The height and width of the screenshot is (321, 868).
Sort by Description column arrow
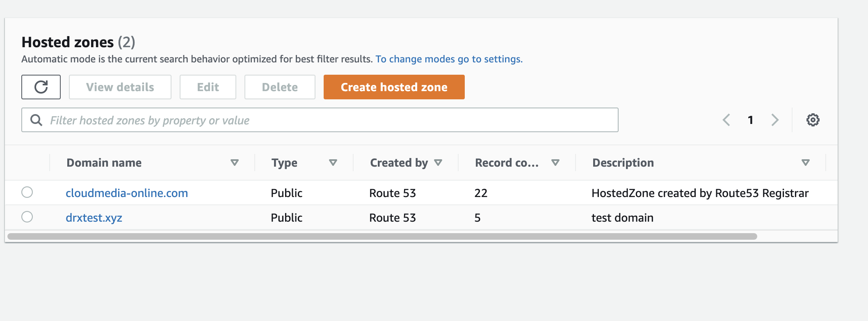pos(805,163)
